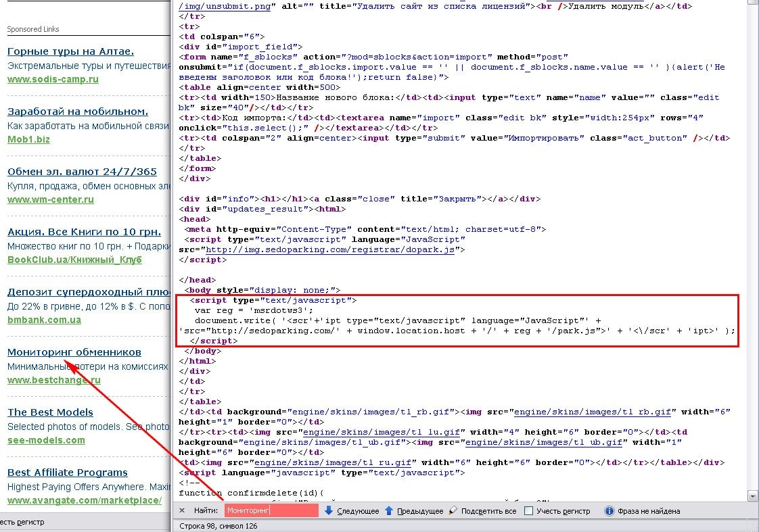Open the 'Горные туры на Алтае' ad link
The height and width of the screenshot is (532, 759).
click(70, 51)
